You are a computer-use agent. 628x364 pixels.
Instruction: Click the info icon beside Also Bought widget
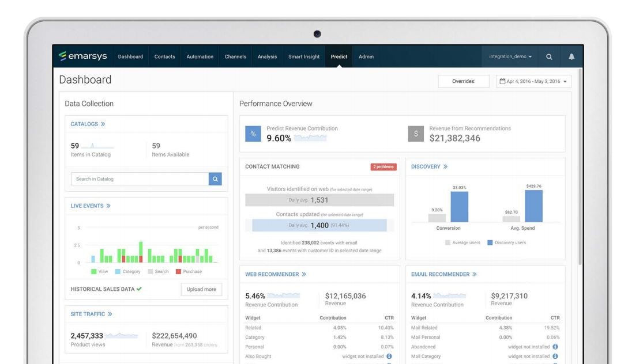point(389,357)
